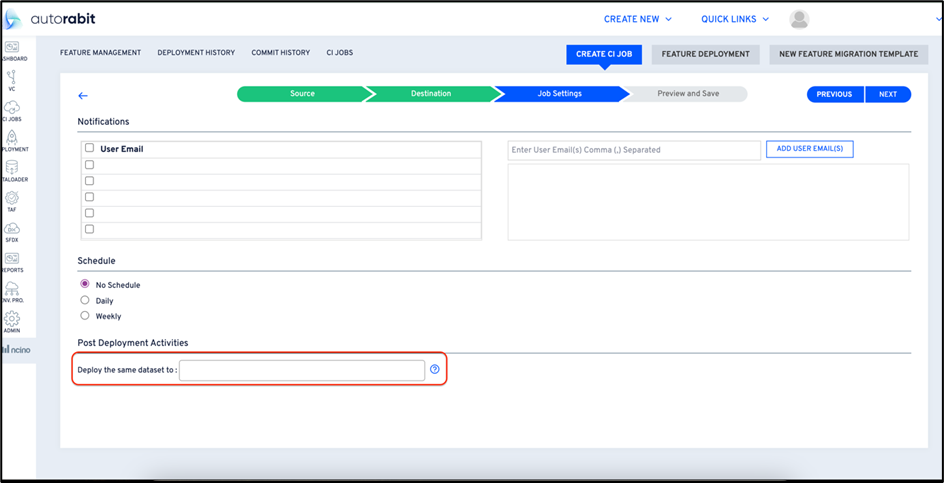Click the Deploy the same dataset to field
Screen dimensions: 944x483
tap(302, 370)
